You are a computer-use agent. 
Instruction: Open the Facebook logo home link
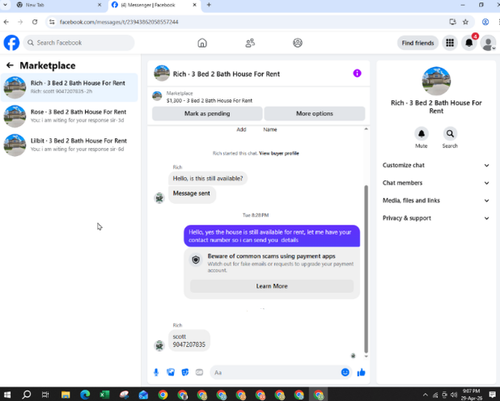tap(12, 43)
